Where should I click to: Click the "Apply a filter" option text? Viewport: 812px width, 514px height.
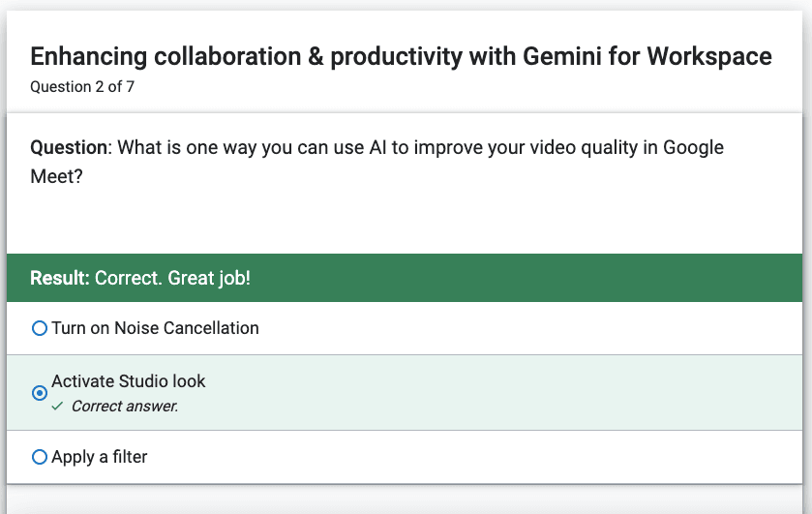pos(100,457)
